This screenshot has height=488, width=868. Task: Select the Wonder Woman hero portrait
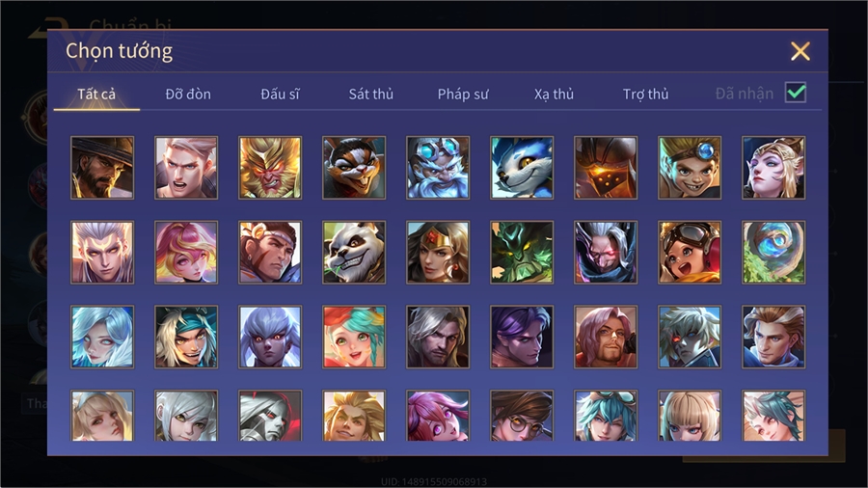438,253
